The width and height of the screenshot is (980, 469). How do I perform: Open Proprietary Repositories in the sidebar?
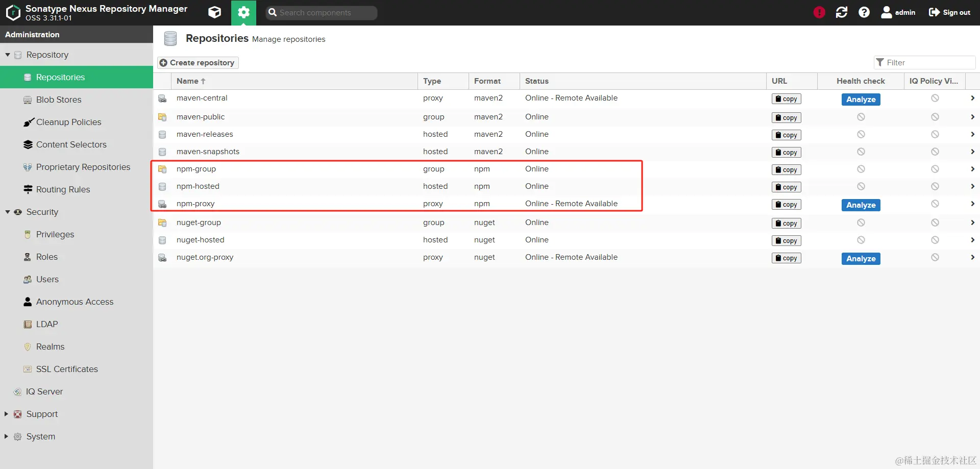(x=77, y=167)
